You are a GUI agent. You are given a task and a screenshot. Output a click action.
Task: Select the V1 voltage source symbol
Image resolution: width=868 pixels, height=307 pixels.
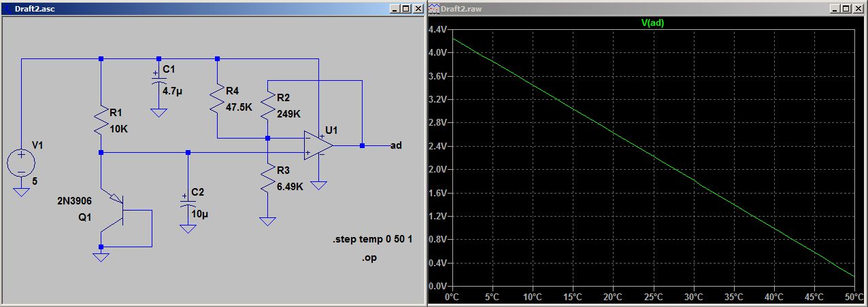[21, 164]
